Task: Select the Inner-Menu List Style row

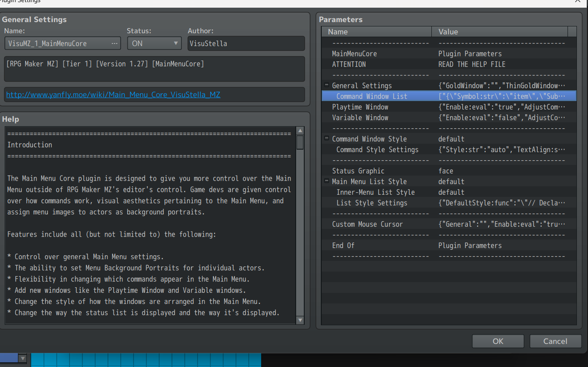Action: click(x=449, y=192)
